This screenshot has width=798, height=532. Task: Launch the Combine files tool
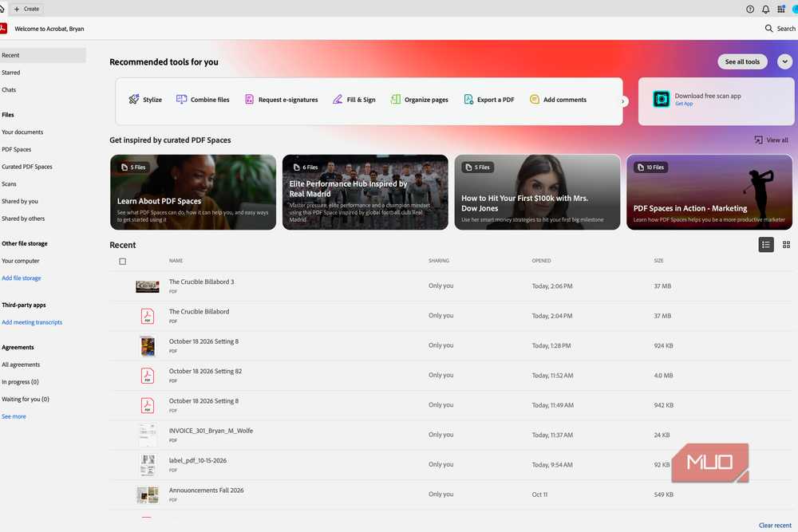pos(203,100)
